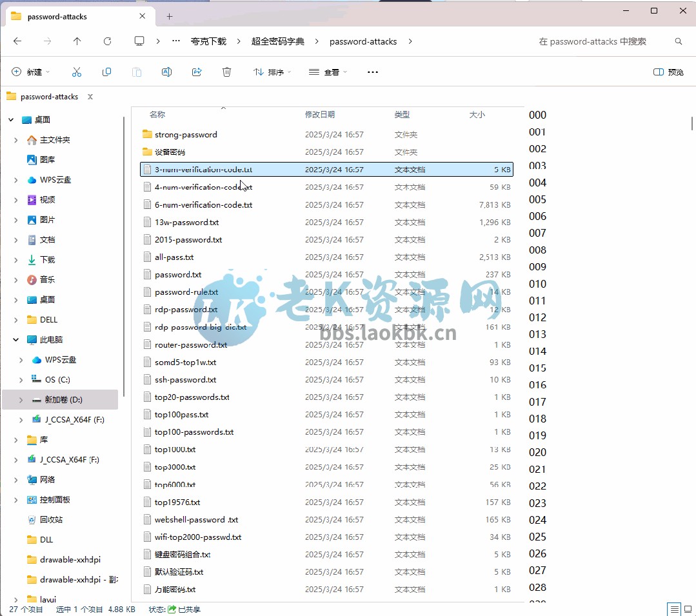Screen dimensions: 696x616
Task: Delete the selected file with trash icon
Action: click(x=226, y=72)
